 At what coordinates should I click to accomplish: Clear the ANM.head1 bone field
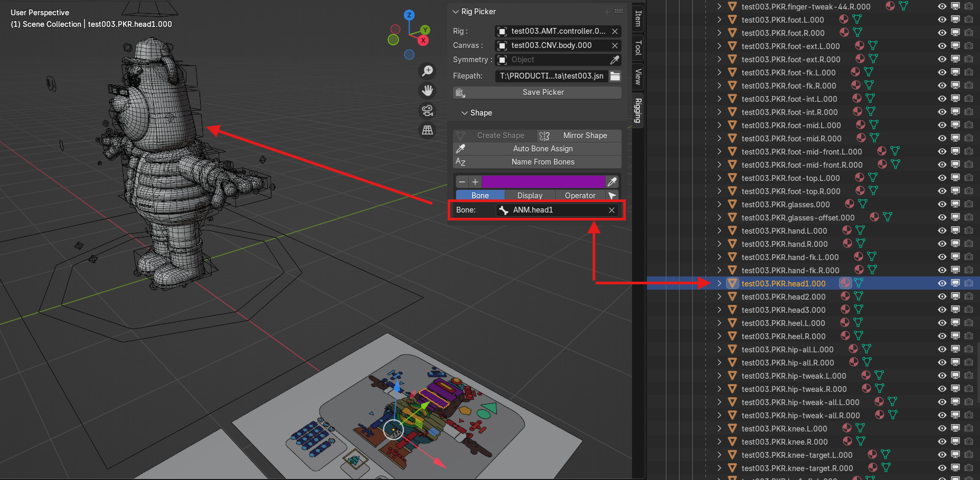tap(611, 210)
